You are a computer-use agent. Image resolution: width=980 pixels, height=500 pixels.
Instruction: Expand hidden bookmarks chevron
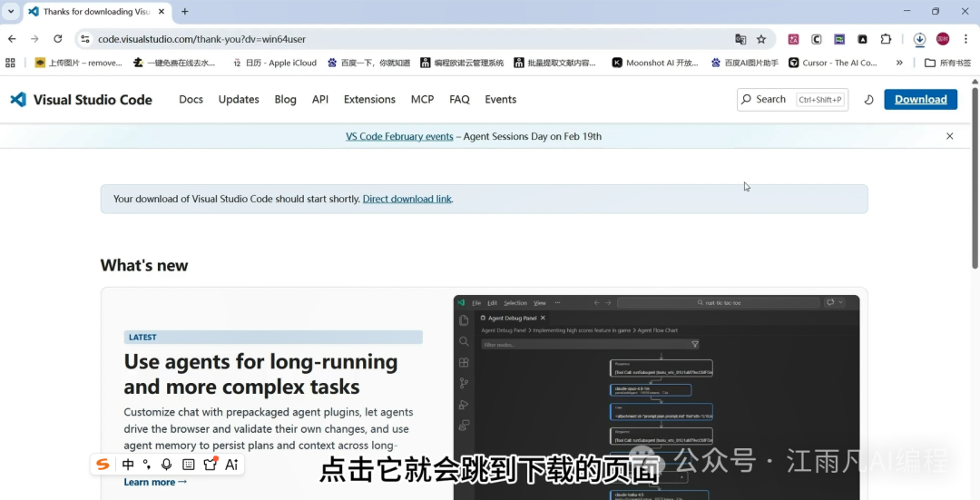click(x=899, y=63)
